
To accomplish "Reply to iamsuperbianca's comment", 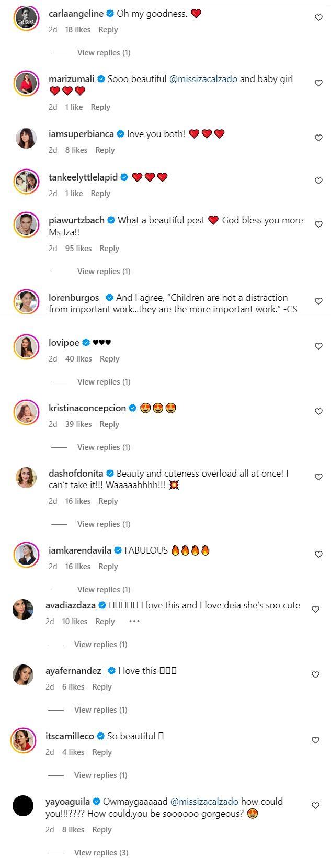I will (105, 150).
